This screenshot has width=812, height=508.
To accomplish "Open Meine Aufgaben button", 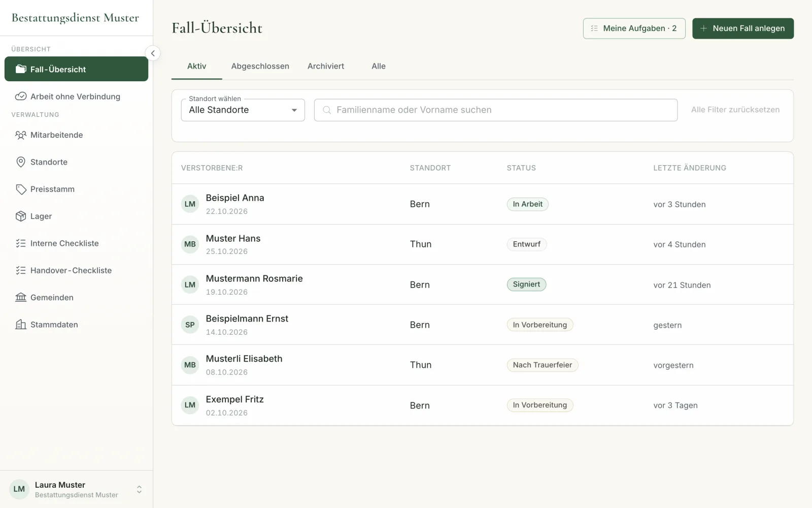I will 634,28.
